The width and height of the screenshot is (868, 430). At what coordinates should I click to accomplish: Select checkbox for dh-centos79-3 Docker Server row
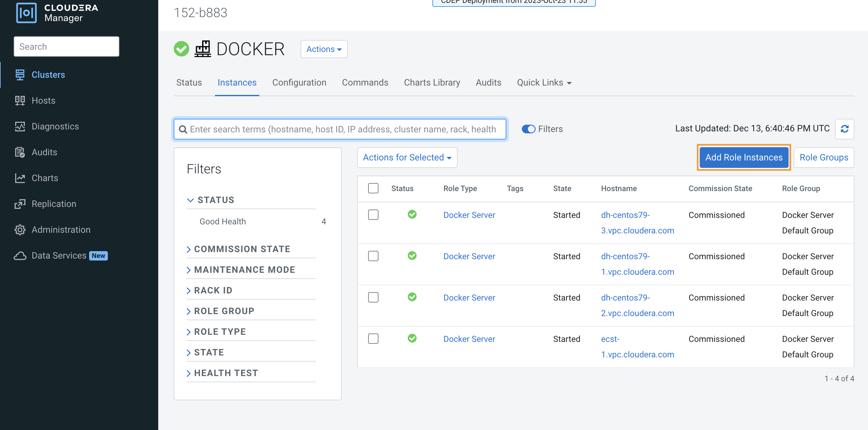tap(373, 215)
